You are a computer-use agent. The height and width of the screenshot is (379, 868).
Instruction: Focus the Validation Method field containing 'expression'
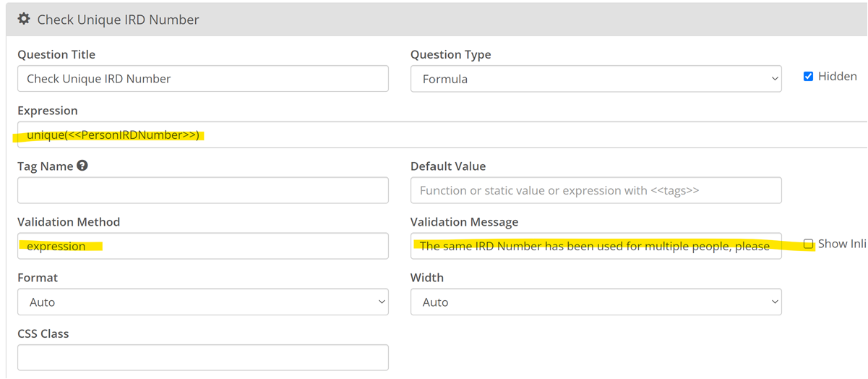pos(202,246)
